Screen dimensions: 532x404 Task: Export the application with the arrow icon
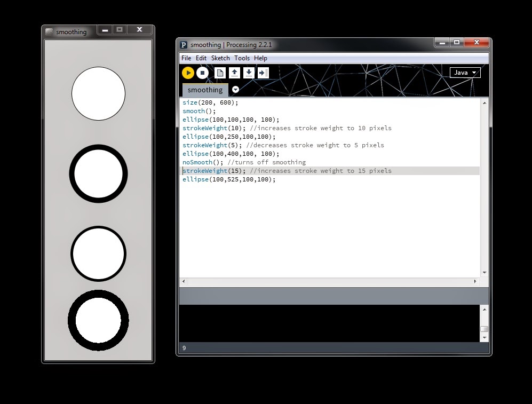(263, 73)
